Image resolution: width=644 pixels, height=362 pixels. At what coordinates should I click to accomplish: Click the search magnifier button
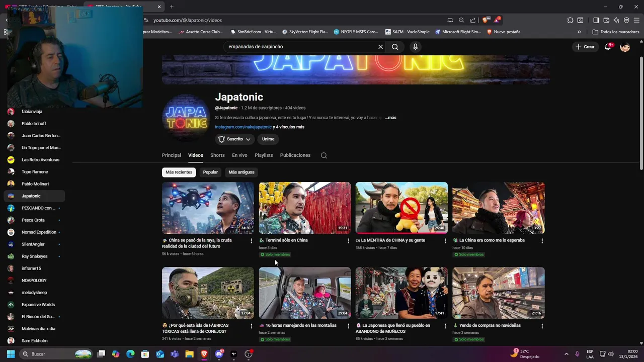tap(395, 47)
